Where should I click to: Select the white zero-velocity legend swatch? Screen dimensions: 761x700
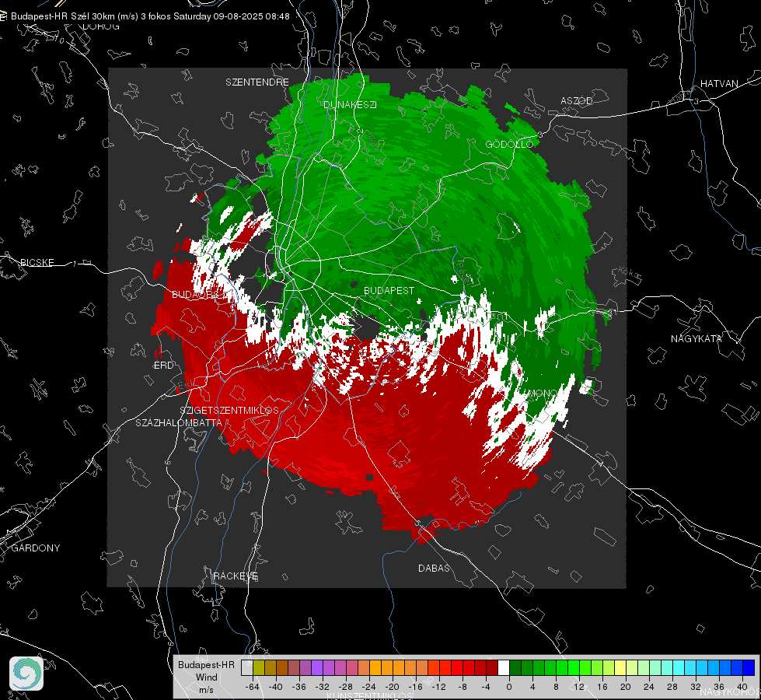coord(504,668)
